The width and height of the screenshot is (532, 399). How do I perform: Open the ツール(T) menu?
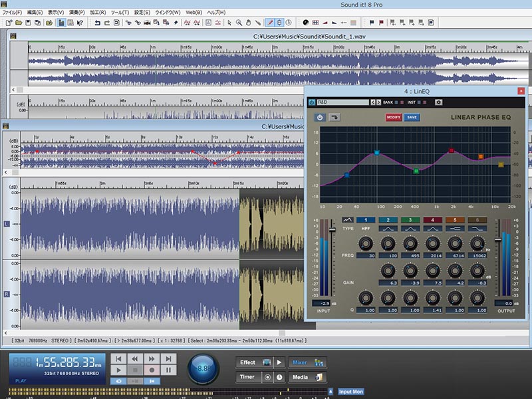tap(120, 12)
